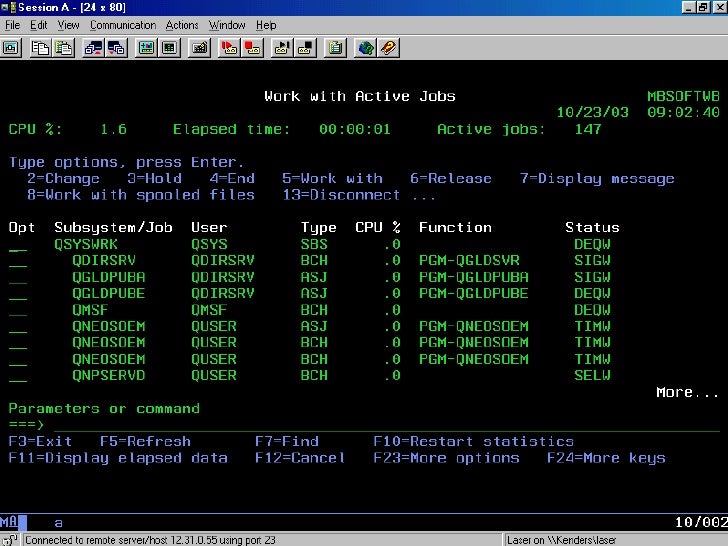Click the Paste toolbar icon

pyautogui.click(x=64, y=48)
